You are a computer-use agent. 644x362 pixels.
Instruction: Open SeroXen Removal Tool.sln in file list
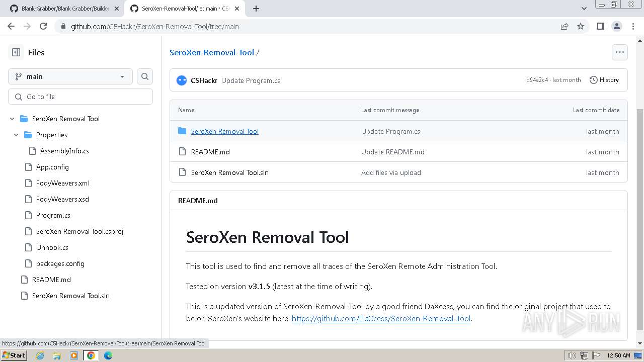pos(230,172)
